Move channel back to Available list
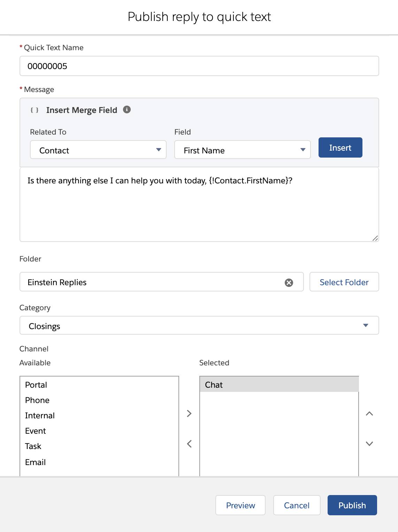 [189, 444]
